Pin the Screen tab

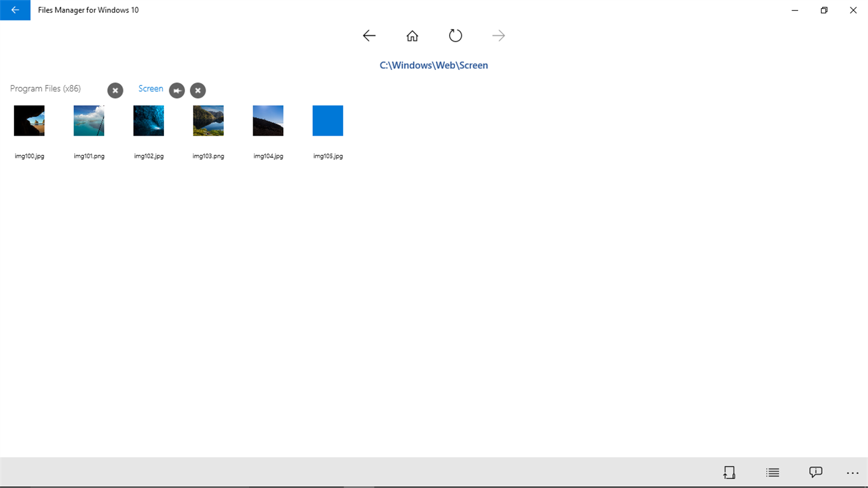pos(177,90)
